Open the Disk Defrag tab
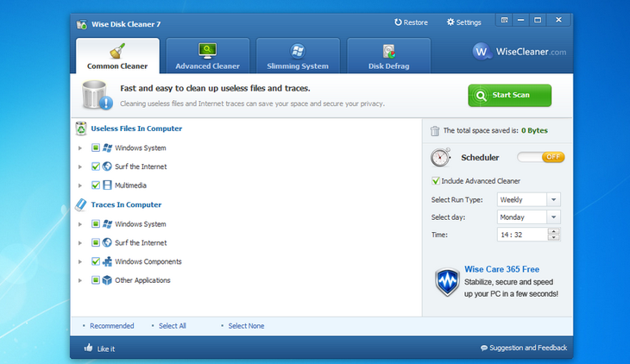Image resolution: width=630 pixels, height=364 pixels. tap(389, 56)
